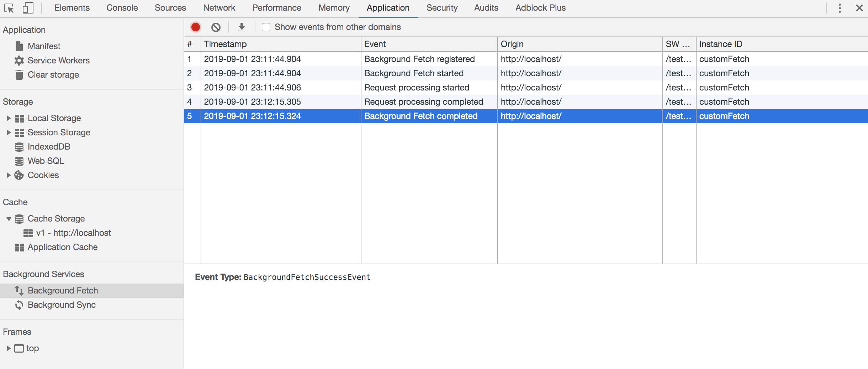
Task: Open the Performance tab
Action: [x=277, y=8]
